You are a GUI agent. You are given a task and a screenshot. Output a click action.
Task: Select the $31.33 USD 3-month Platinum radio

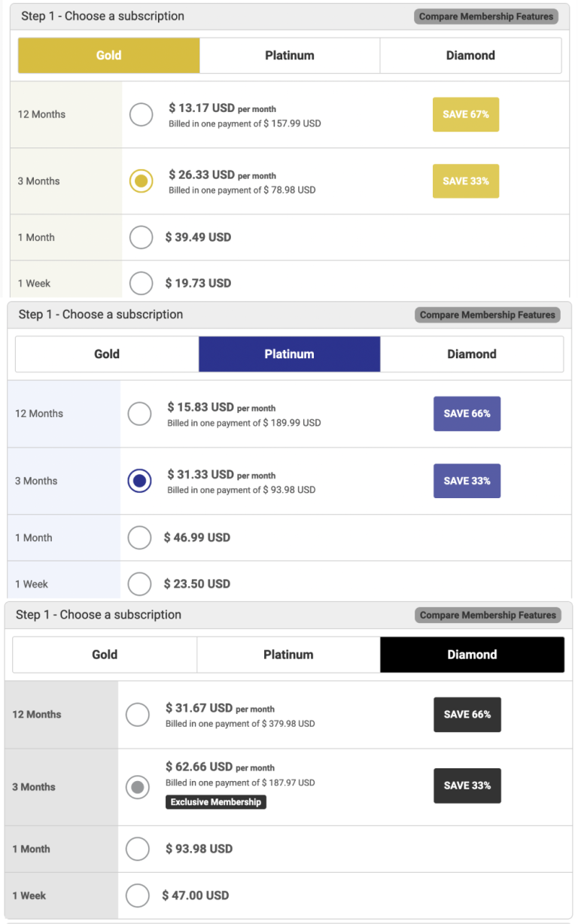[140, 481]
